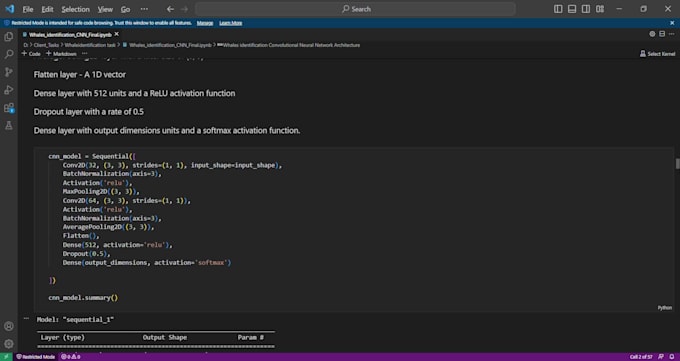Image resolution: width=680 pixels, height=361 pixels.
Task: Open the Accounts menu icon
Action: (9, 326)
